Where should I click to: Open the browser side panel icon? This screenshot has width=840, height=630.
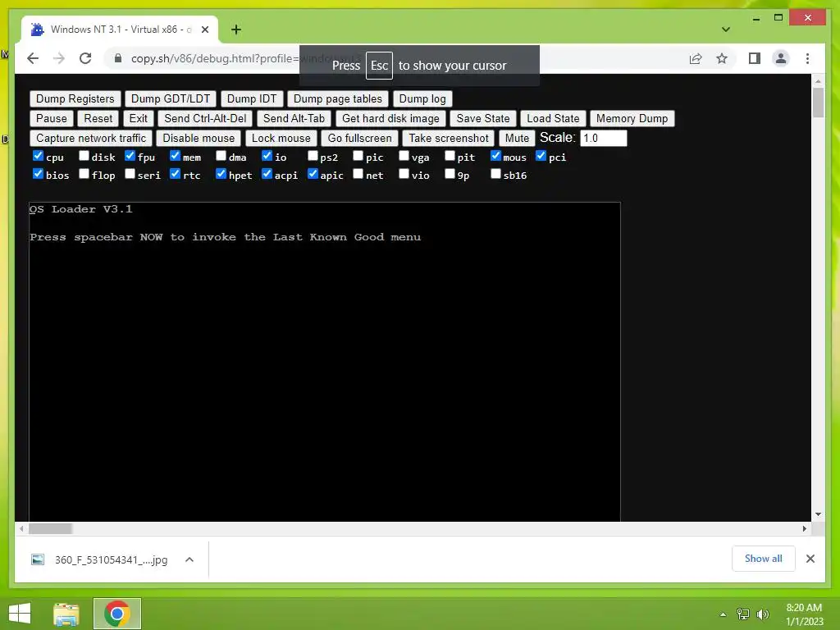tap(755, 58)
